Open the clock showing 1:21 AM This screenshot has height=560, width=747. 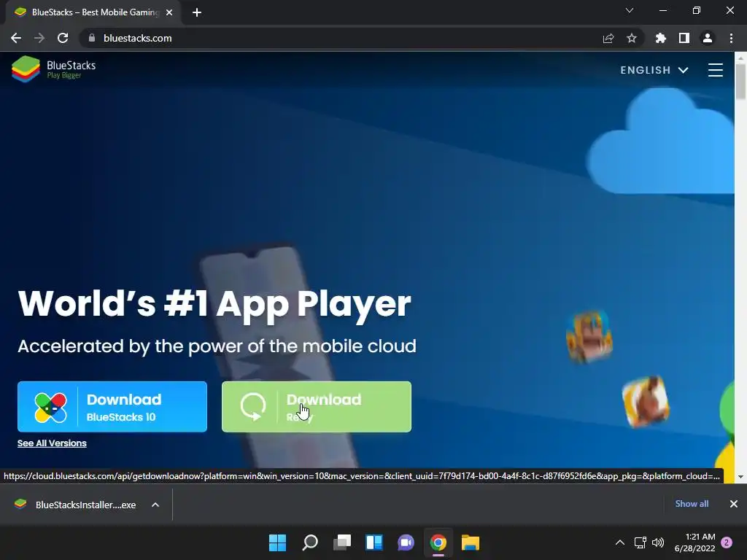click(x=695, y=542)
